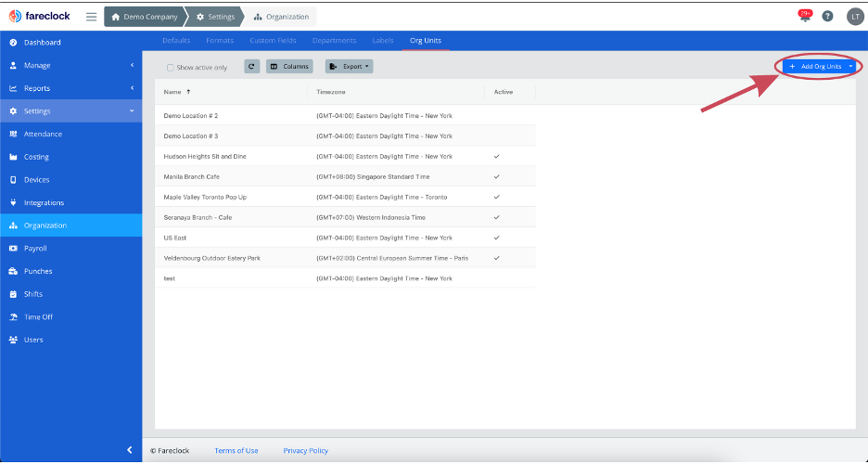Click the Payroll sidebar icon

pos(13,249)
